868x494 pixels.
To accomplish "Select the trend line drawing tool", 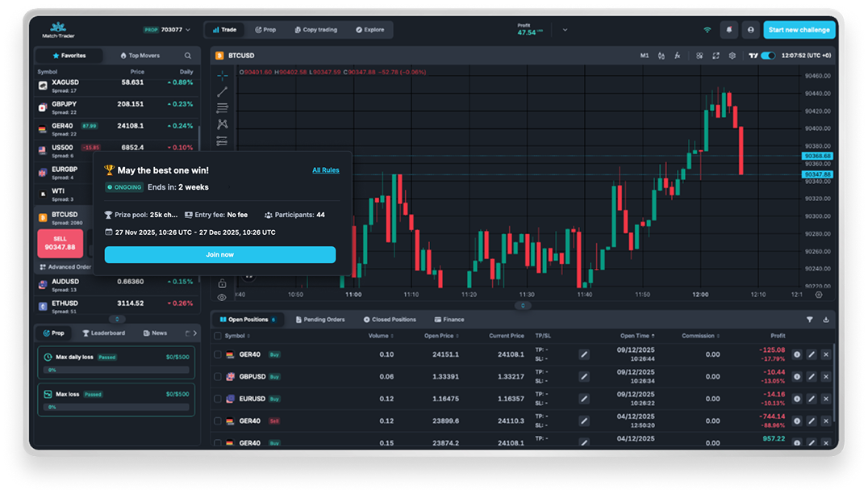I will (222, 91).
